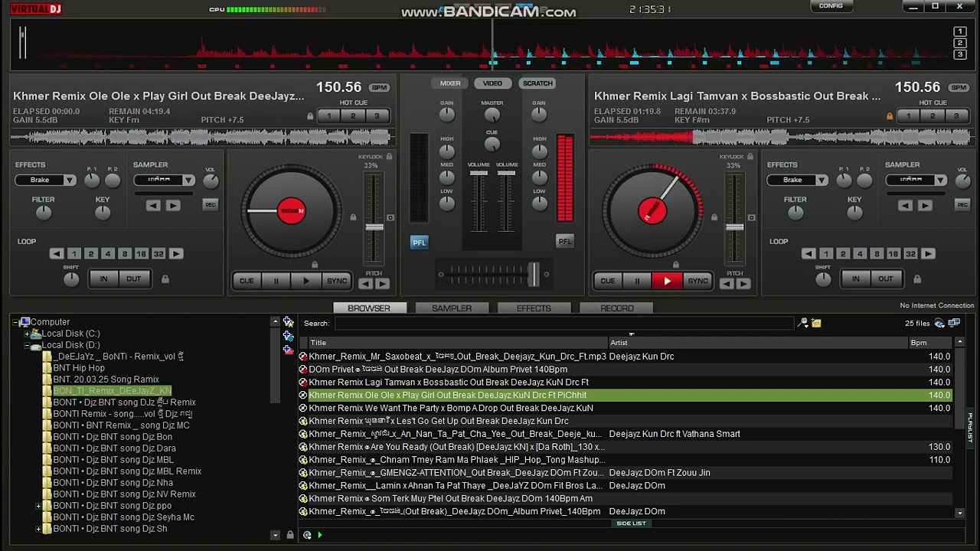Toggle left deck loop lock icon
The width and height of the screenshot is (980, 551).
point(165,279)
